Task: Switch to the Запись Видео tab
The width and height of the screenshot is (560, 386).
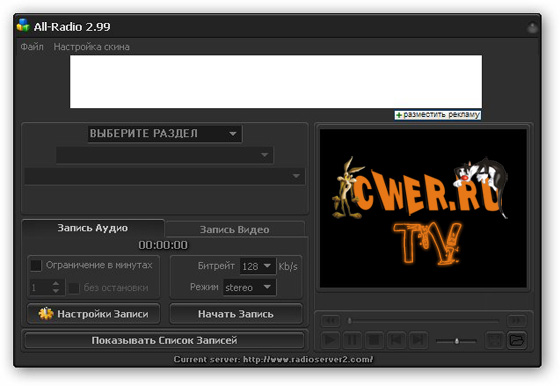Action: pyautogui.click(x=235, y=229)
